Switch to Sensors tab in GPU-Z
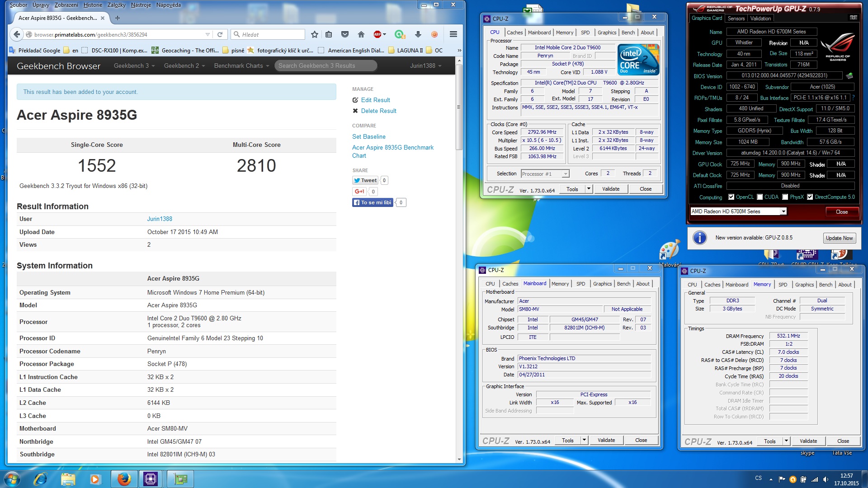 point(736,19)
